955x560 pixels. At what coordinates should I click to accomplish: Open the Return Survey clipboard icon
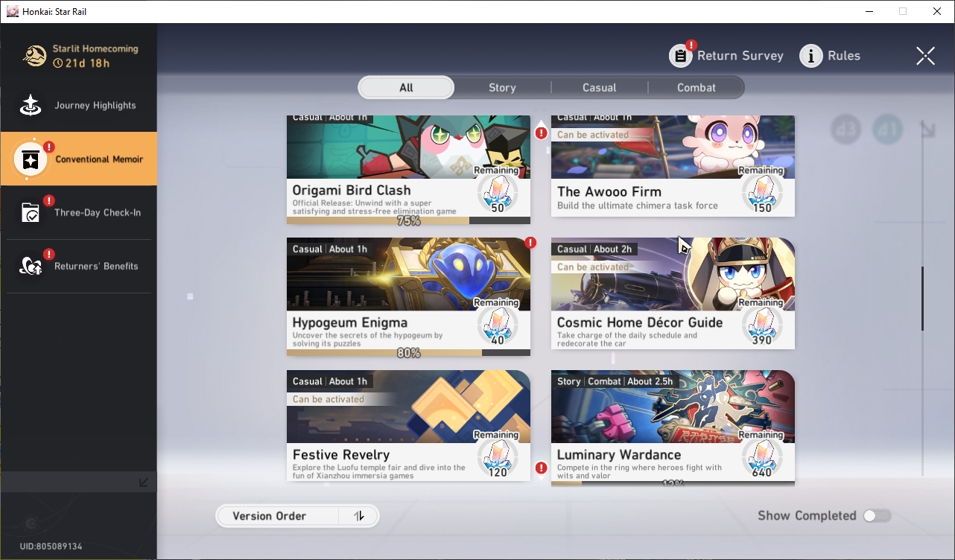tap(681, 55)
